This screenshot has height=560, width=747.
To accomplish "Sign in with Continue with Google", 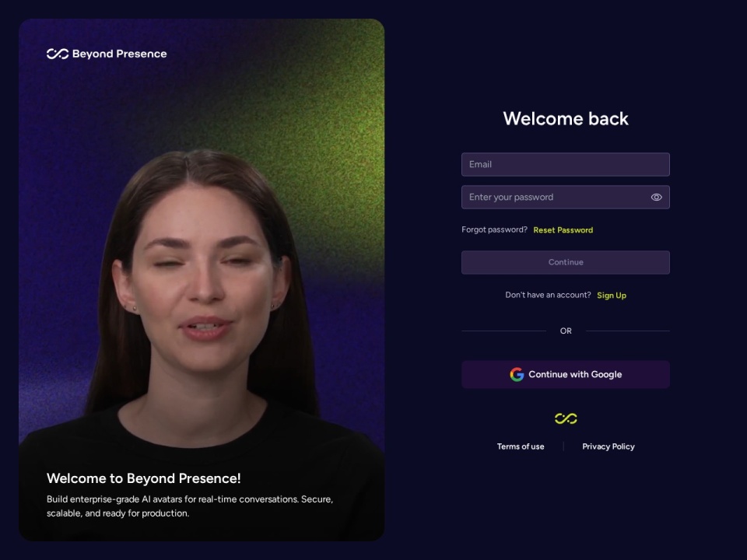I will [566, 374].
